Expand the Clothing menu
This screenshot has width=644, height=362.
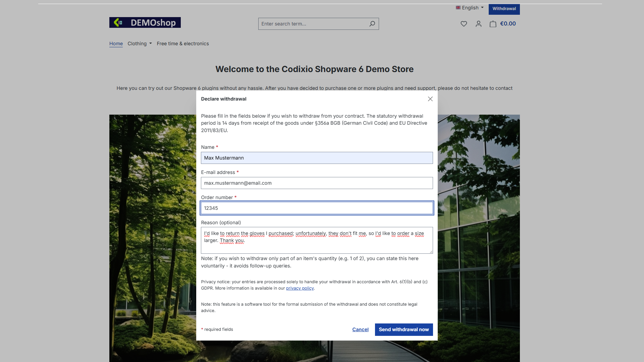coord(140,44)
